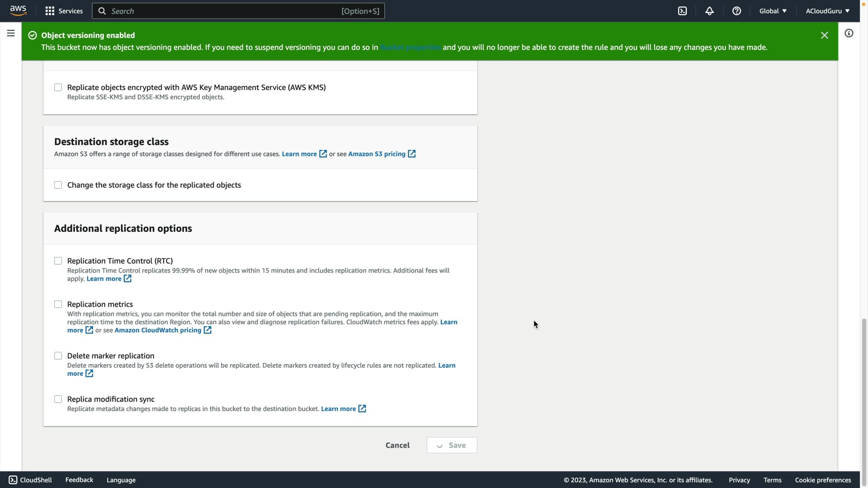Expand the Global region dropdown
This screenshot has height=488, width=868.
773,11
